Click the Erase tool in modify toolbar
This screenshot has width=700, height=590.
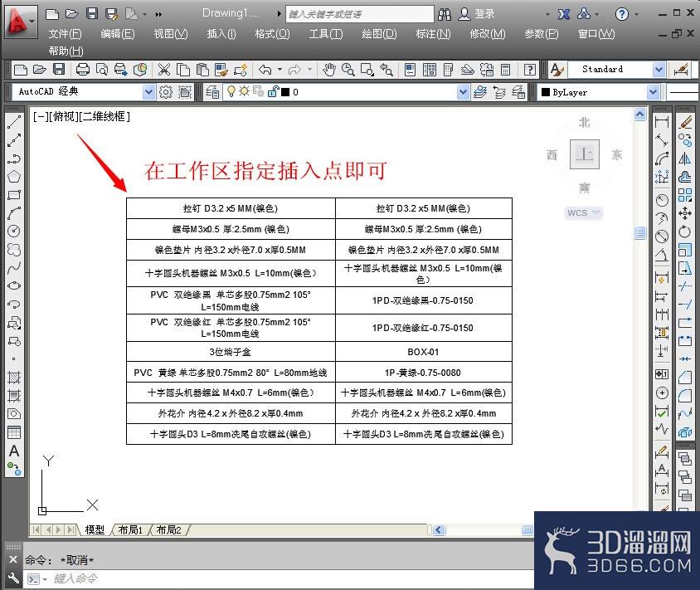684,121
